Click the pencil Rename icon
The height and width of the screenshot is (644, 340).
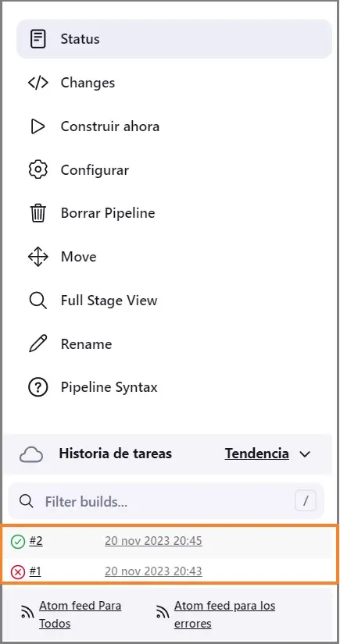(38, 343)
